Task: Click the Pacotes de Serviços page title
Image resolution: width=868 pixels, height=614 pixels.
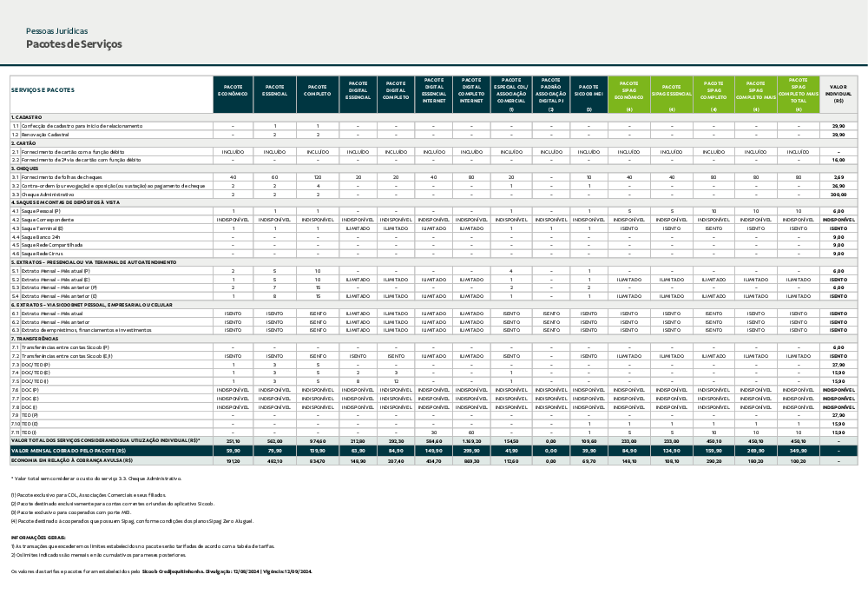Action: [x=74, y=44]
